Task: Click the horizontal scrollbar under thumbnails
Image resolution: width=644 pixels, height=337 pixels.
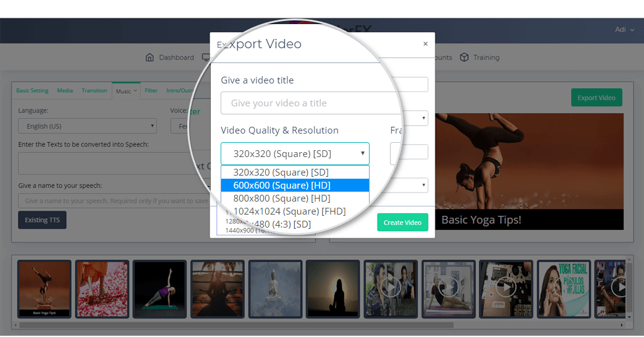Action: tap(237, 325)
